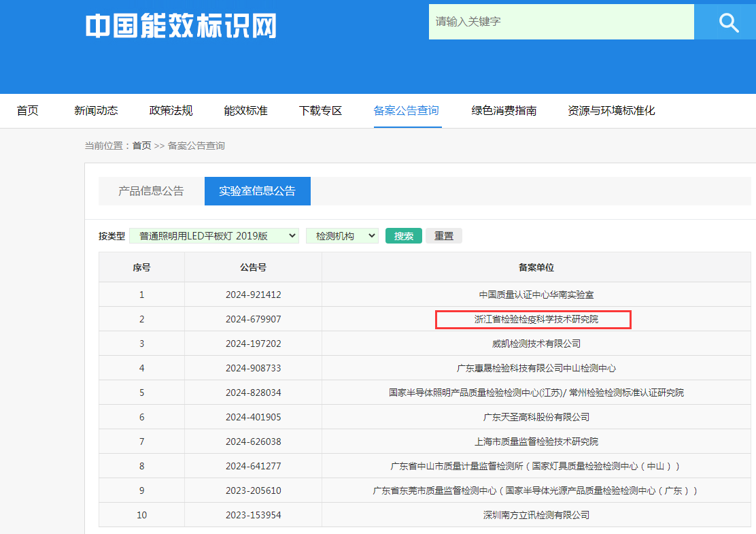This screenshot has height=534, width=756.
Task: Select the 浙江省检验检疫科学技术研究院 entry
Action: coord(536,319)
